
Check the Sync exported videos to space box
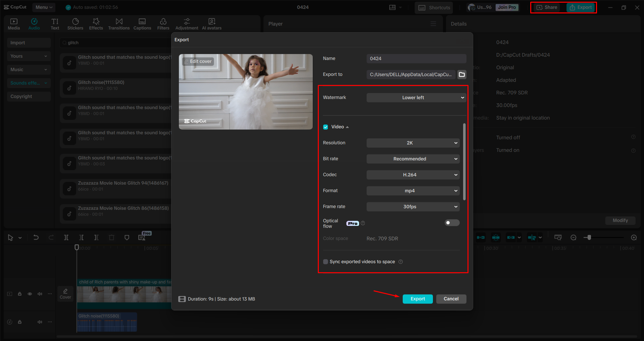tap(325, 261)
